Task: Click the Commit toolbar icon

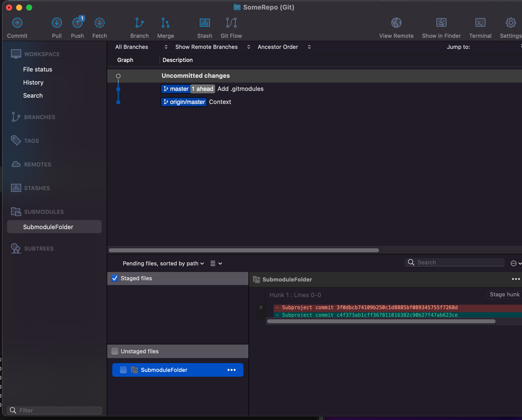Action: pos(17,23)
